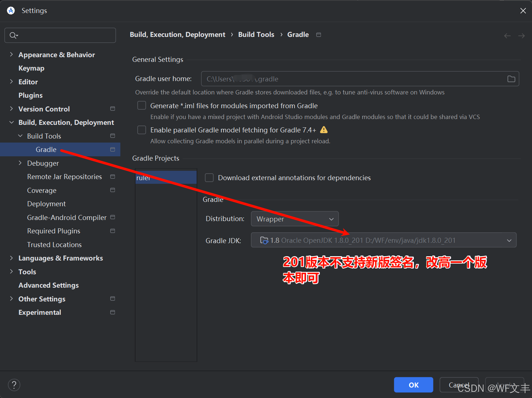Expand the Tools section
The image size is (532, 398).
coord(11,271)
